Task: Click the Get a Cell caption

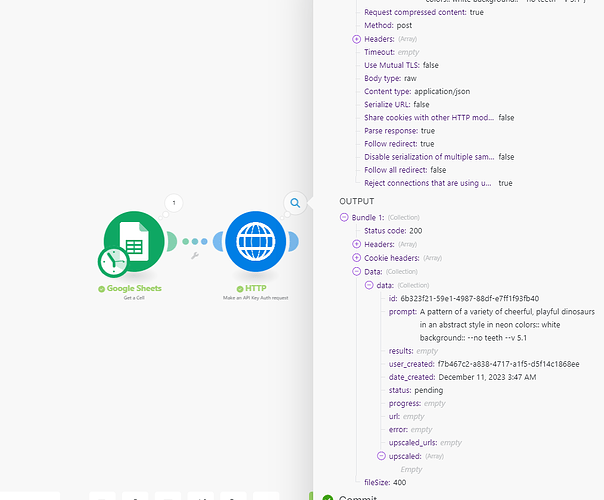Action: 134,298
